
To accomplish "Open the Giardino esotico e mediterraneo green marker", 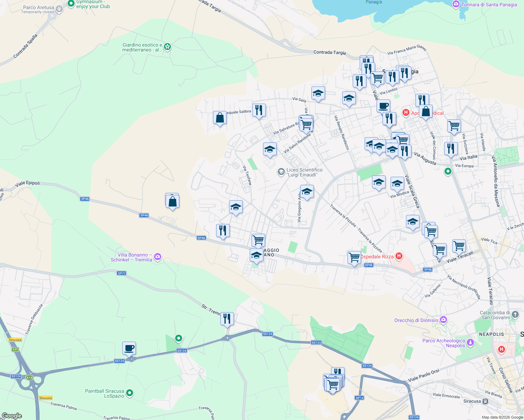I will pyautogui.click(x=167, y=47).
